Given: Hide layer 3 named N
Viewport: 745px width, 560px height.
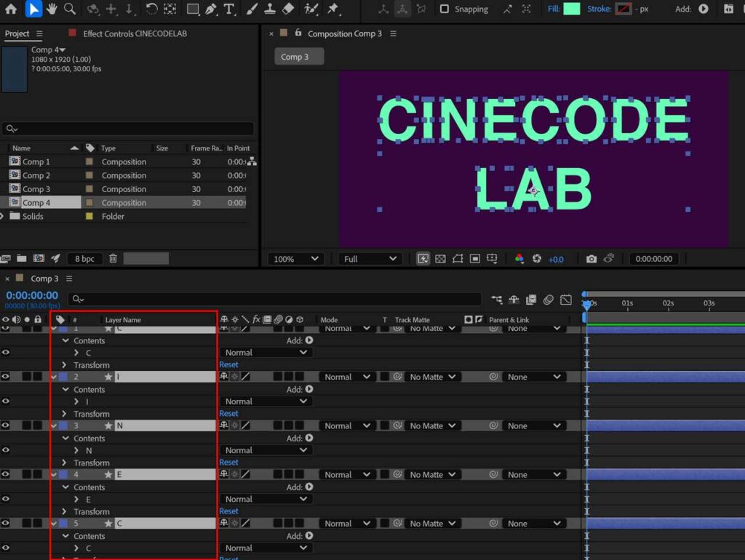Looking at the screenshot, I should click(x=5, y=425).
